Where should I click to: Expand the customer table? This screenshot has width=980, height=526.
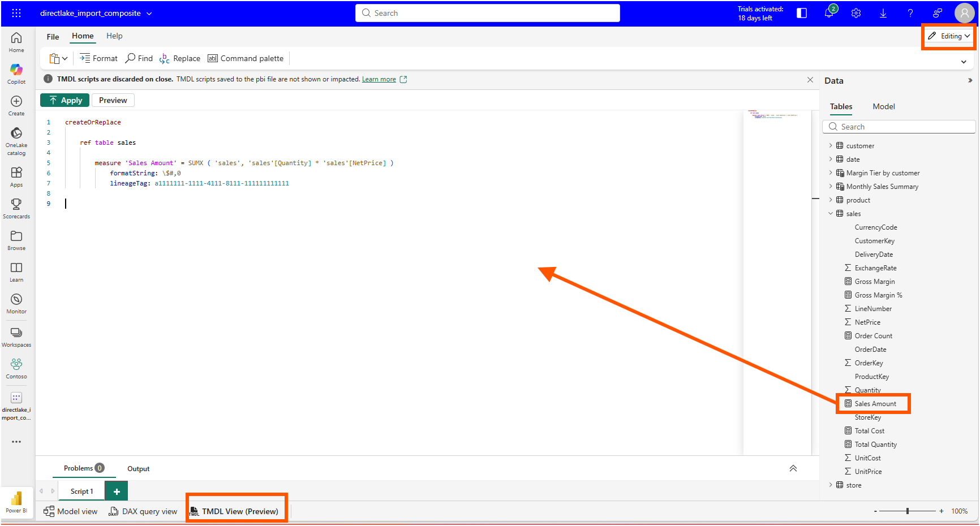point(831,145)
